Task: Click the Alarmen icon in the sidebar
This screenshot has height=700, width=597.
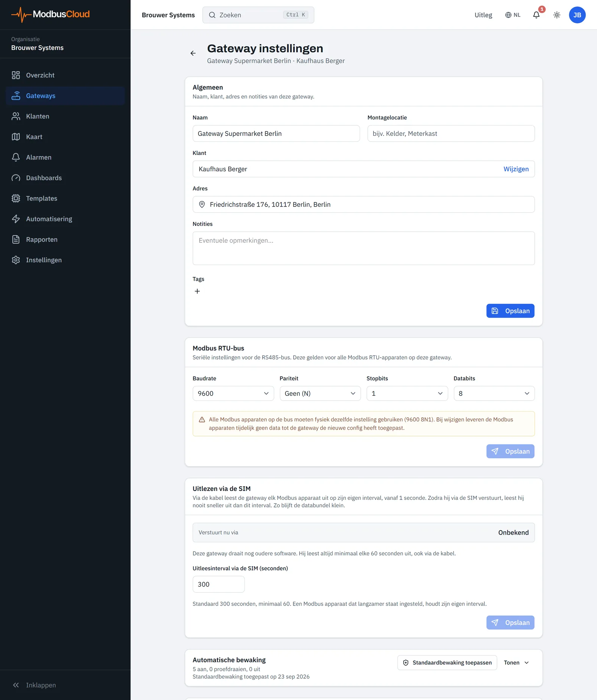Action: point(16,157)
